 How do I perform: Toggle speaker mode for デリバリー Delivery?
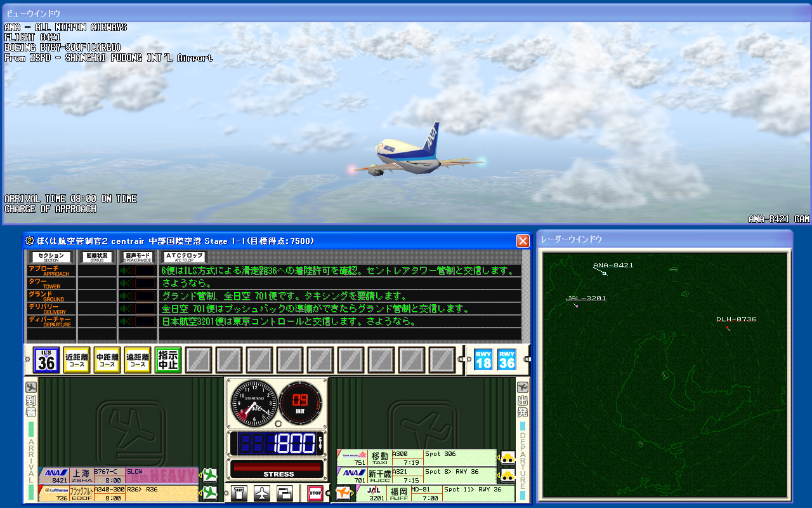(x=138, y=309)
